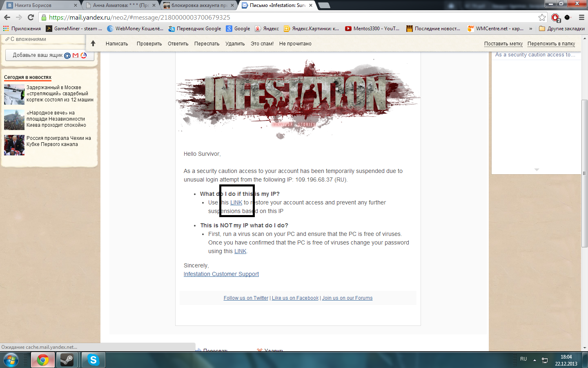
Task: Open the Другие закладки folder
Action: (562, 29)
